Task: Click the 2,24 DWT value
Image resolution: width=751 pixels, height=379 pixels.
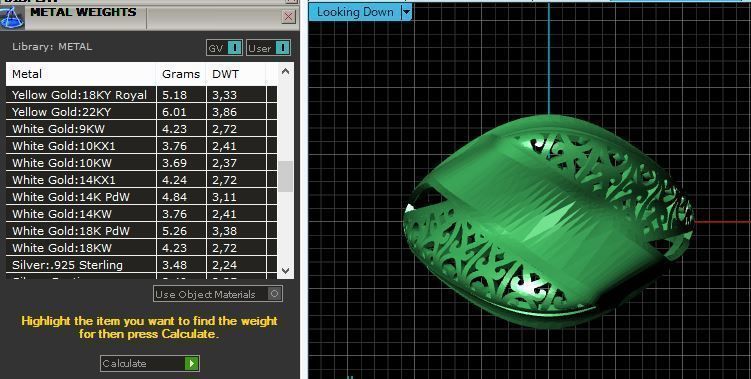Action: (x=224, y=264)
